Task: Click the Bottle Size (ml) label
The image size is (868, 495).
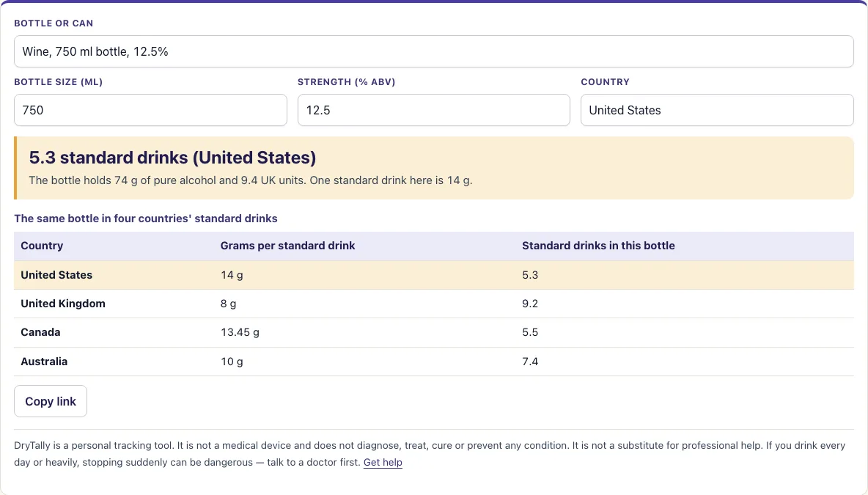Action: tap(59, 82)
